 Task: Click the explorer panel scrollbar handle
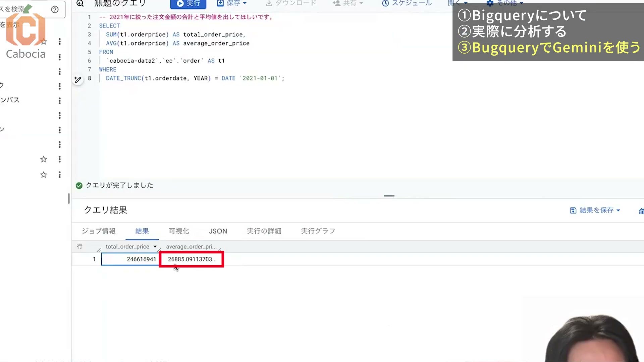(69, 198)
